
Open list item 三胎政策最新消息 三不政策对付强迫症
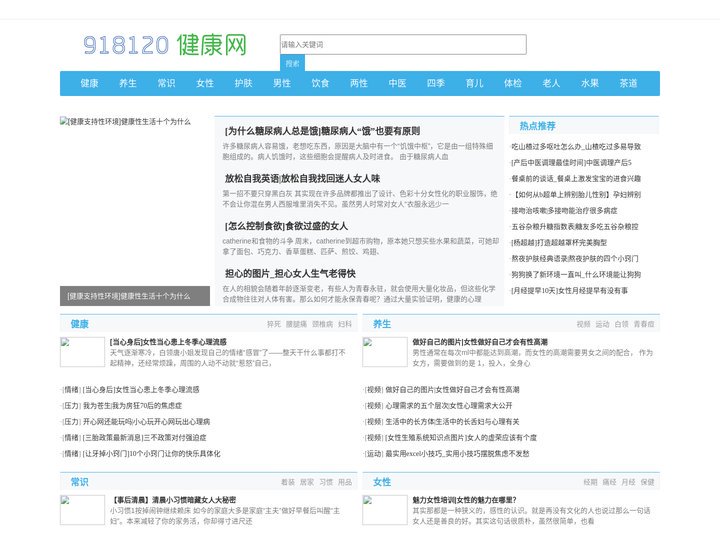[145, 438]
